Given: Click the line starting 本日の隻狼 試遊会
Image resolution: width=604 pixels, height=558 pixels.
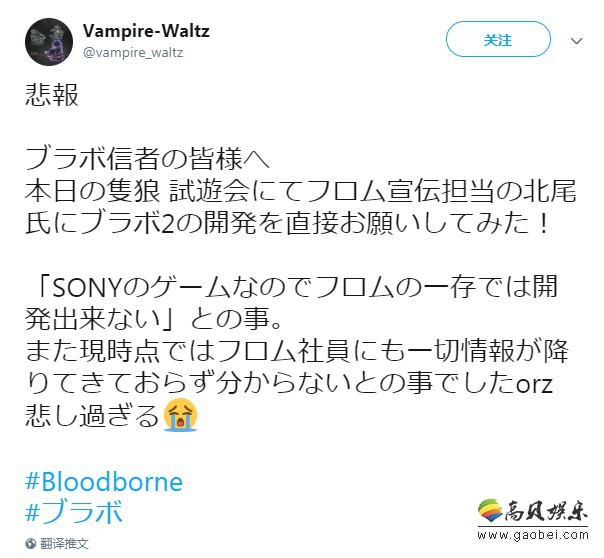Looking at the screenshot, I should tap(300, 191).
